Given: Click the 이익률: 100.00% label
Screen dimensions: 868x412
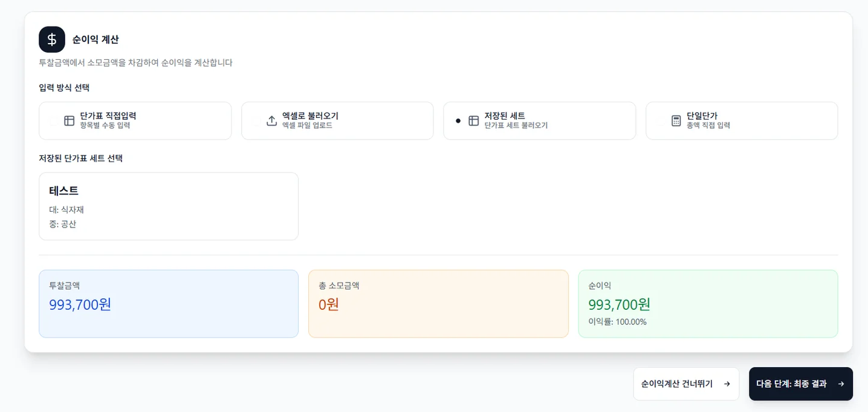Looking at the screenshot, I should [x=618, y=321].
